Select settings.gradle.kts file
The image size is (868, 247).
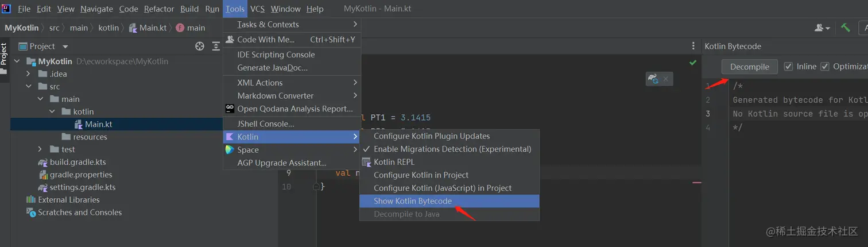coord(83,187)
